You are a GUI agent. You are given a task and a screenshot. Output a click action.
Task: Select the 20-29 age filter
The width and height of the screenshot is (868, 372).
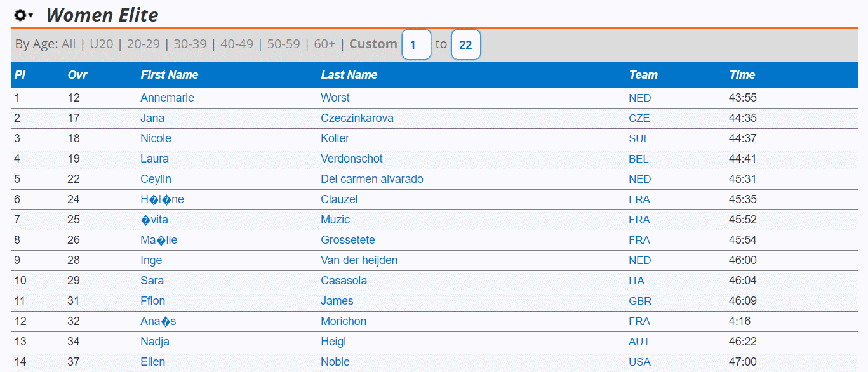[x=144, y=44]
